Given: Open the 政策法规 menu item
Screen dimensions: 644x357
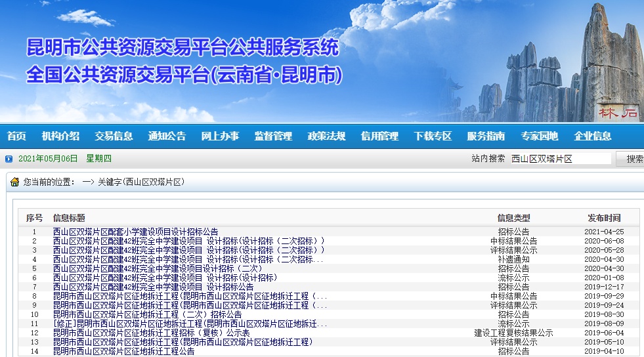Looking at the screenshot, I should pos(326,136).
